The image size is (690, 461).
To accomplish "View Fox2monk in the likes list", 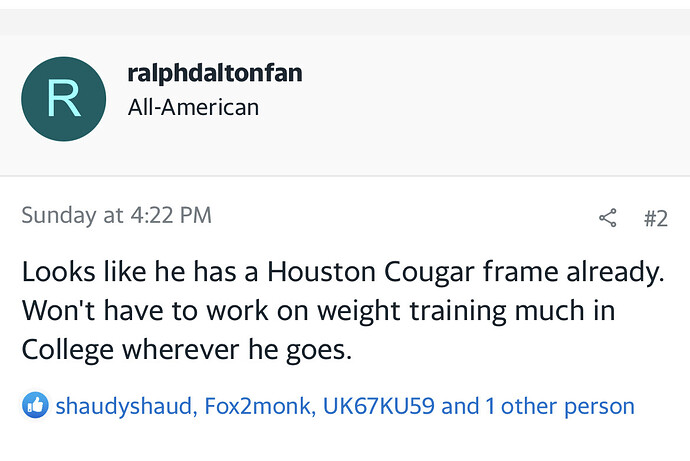I will click(257, 406).
